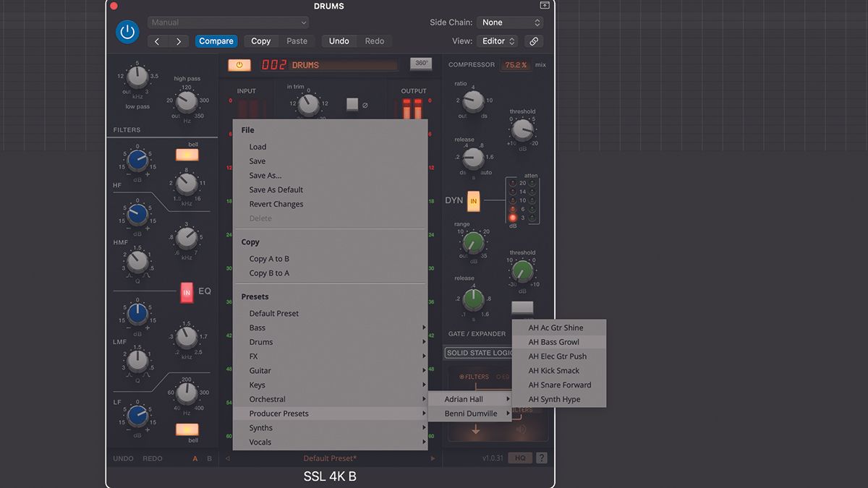The height and width of the screenshot is (488, 868).
Task: Open the Side Chain None dropdown
Action: (x=510, y=22)
